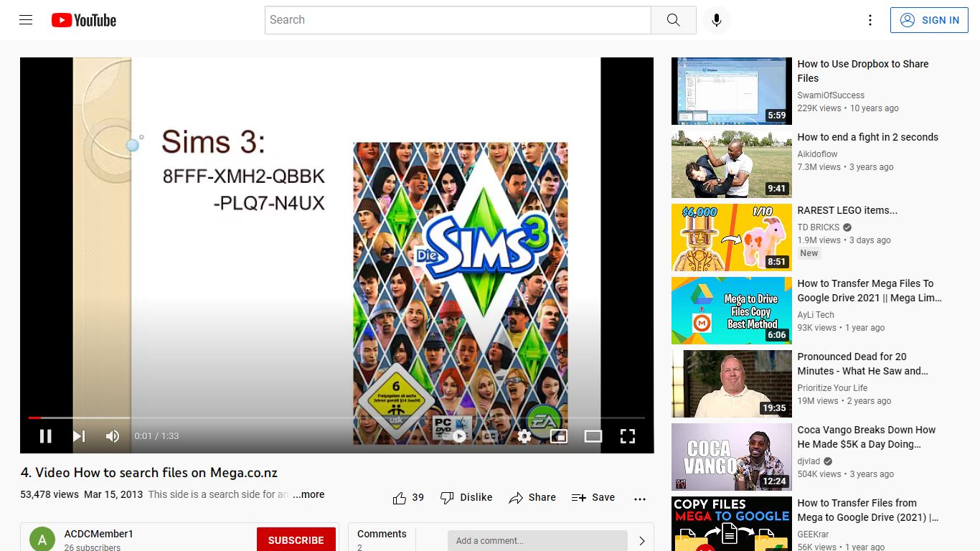Open the Prioritize Your Life channel
The height and width of the screenshot is (551, 980).
tap(832, 388)
